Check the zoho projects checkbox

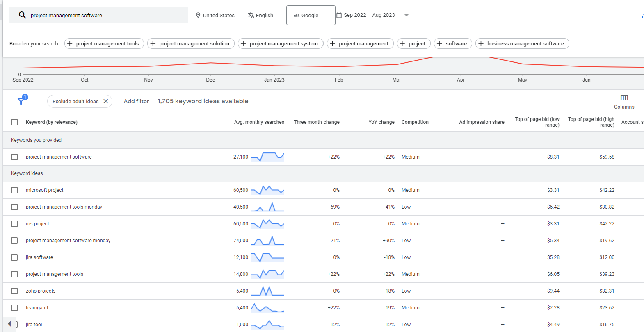(14, 291)
